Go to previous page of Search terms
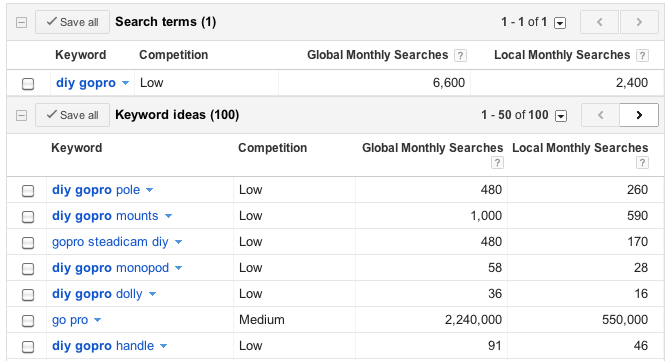Image resolution: width=672 pixels, height=361 pixels. point(600,22)
